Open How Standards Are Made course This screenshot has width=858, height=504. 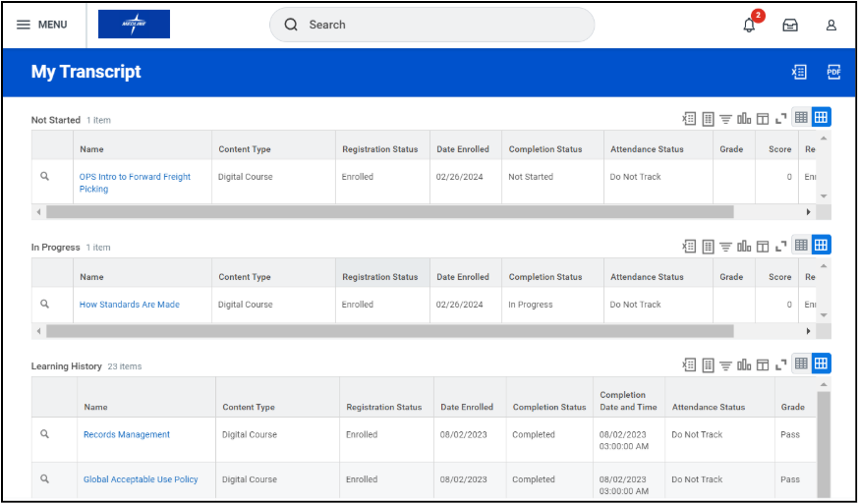[130, 305]
